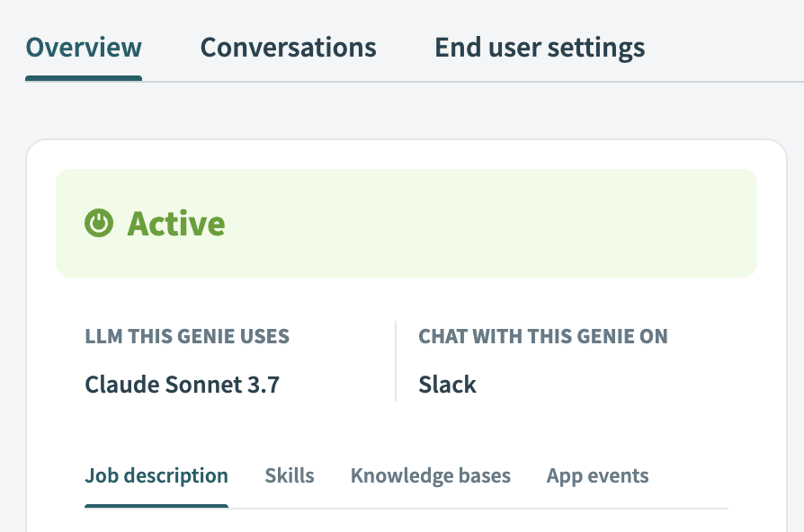
Task: Click the green power icon beside Active
Action: click(x=99, y=223)
